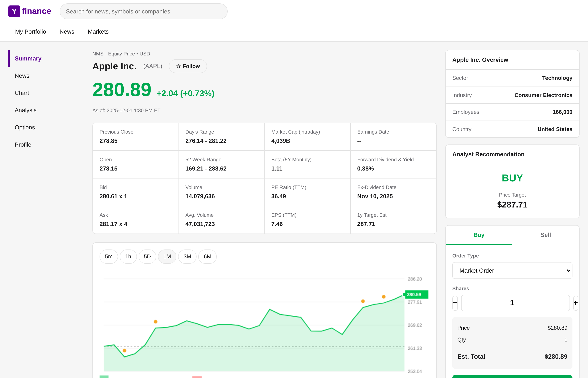
Task: Click the Ask value 281.17 x 4
Action: pos(113,224)
